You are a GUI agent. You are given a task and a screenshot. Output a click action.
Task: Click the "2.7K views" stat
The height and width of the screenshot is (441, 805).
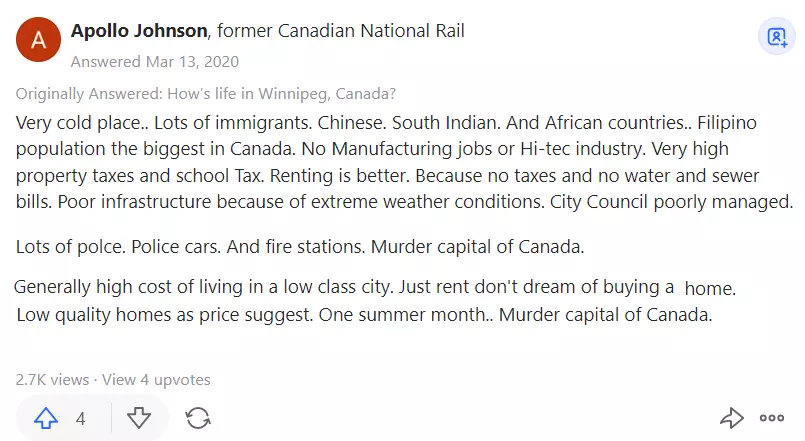(52, 380)
